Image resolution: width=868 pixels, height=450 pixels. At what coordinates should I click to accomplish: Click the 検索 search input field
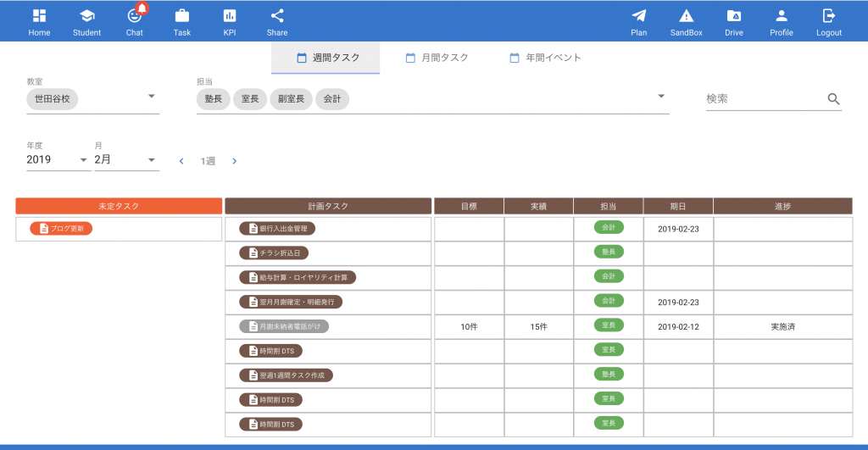pos(763,99)
